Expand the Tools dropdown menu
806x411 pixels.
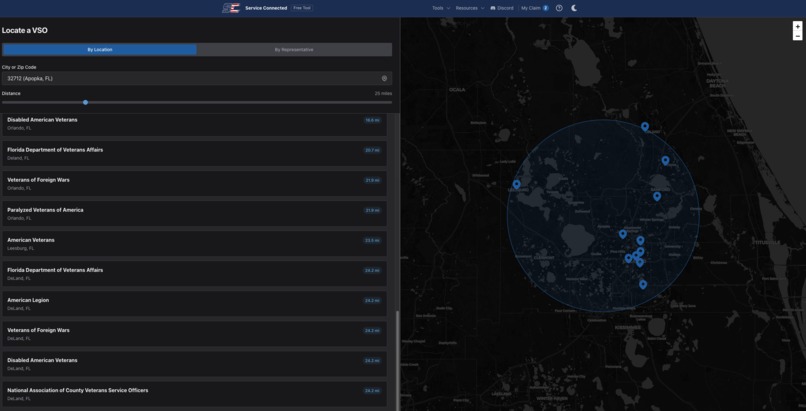pyautogui.click(x=441, y=8)
